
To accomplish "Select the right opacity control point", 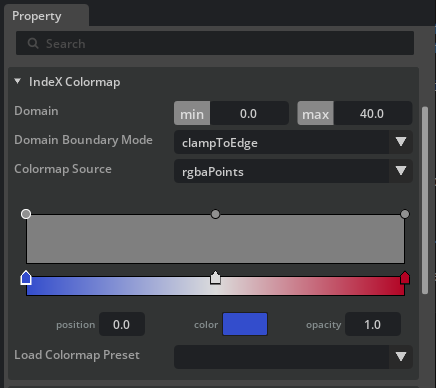I will click(405, 214).
